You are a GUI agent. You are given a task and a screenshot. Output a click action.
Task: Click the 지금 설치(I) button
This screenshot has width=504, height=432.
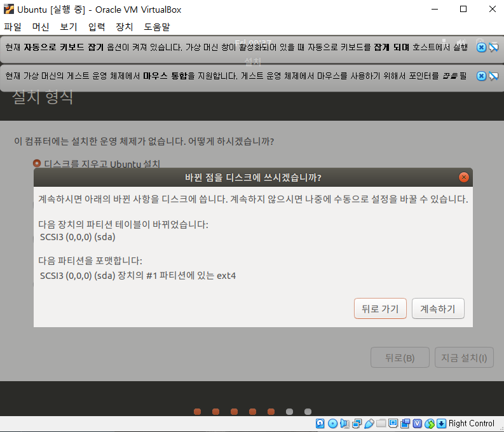click(464, 358)
